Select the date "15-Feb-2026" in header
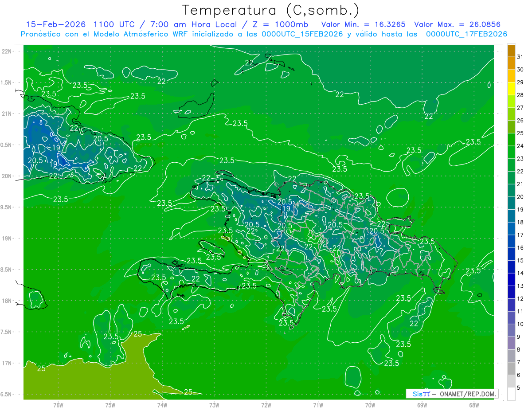 pos(56,24)
